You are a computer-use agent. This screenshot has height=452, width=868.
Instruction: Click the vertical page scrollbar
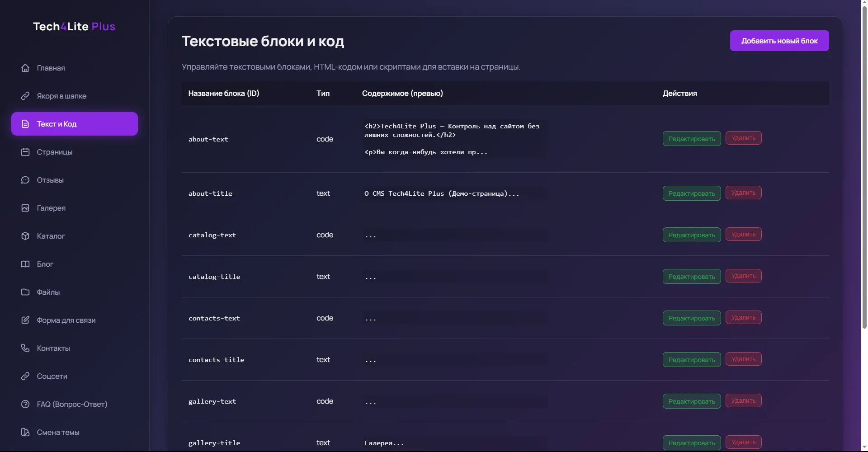[x=864, y=181]
